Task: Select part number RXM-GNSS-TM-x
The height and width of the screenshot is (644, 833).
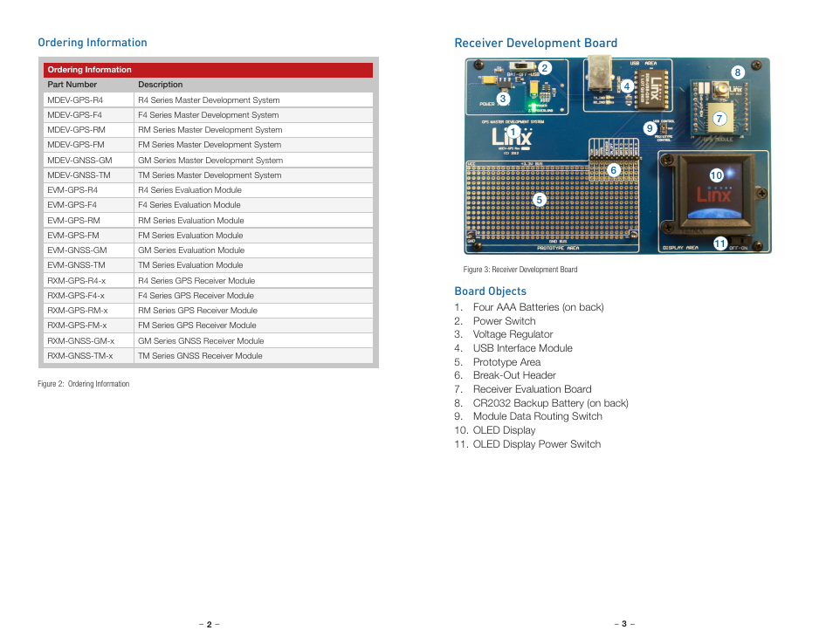Action: coord(80,355)
